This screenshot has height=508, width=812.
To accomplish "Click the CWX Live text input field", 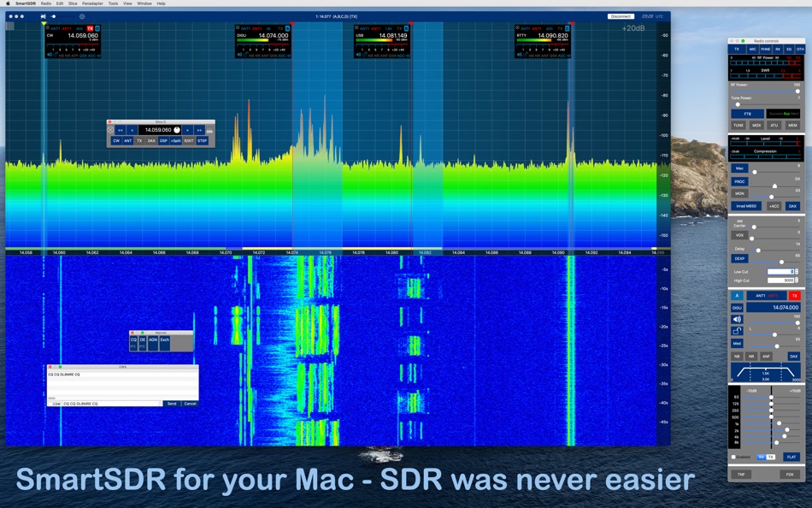I will (x=111, y=404).
